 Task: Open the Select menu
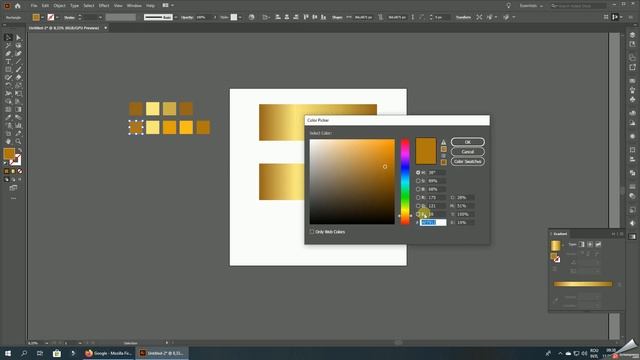click(89, 6)
